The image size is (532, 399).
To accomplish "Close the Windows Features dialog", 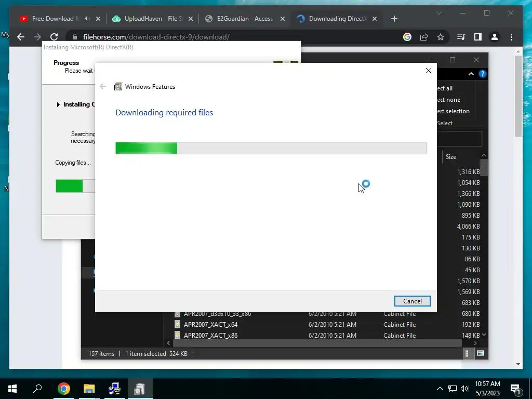I will click(x=429, y=71).
